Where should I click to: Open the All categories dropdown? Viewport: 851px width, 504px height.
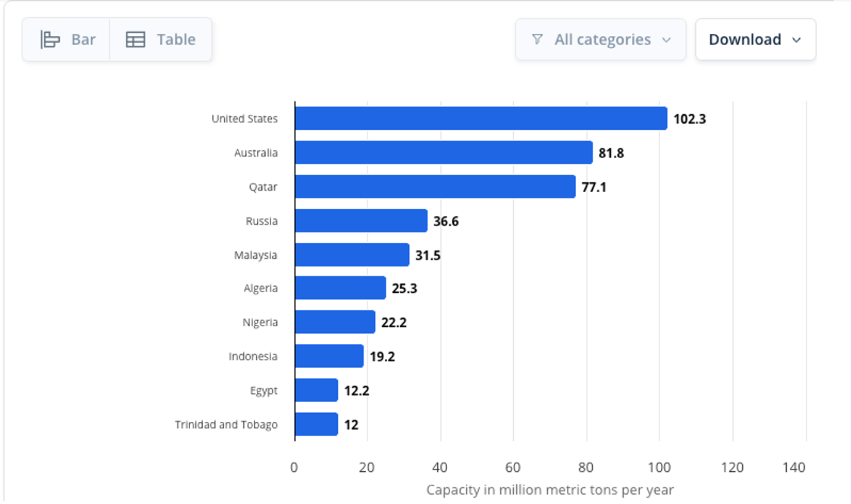tap(600, 40)
